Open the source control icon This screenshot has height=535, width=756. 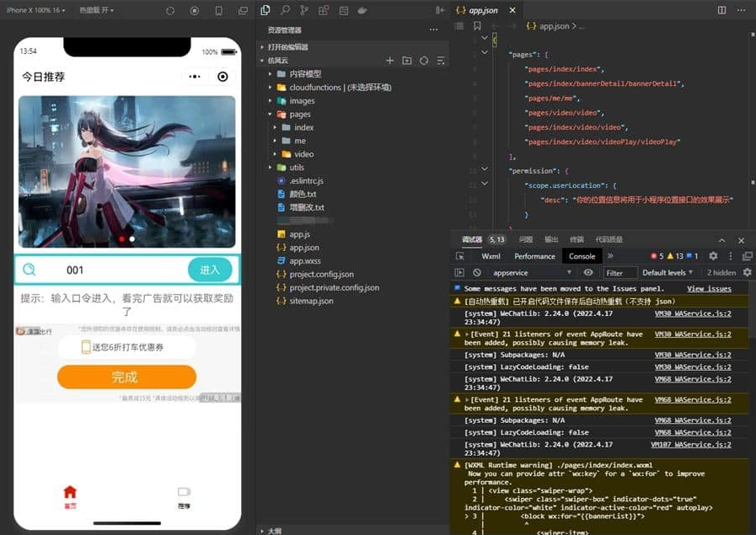coord(304,10)
